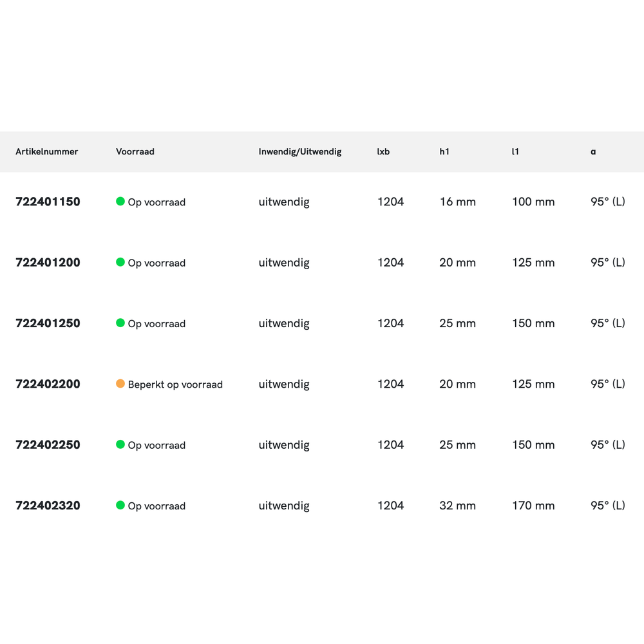Viewport: 644px width, 644px height.
Task: Click the h1 column header
Action: point(444,152)
